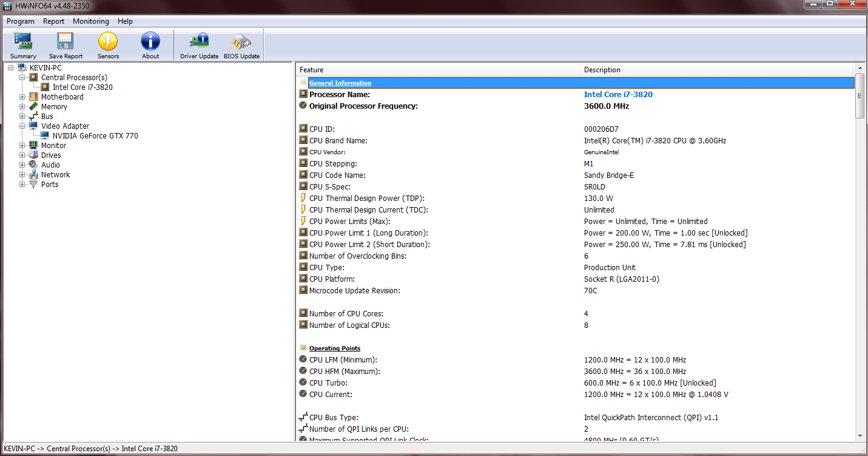The height and width of the screenshot is (456, 868).
Task: Expand the Bus node
Action: pos(22,116)
